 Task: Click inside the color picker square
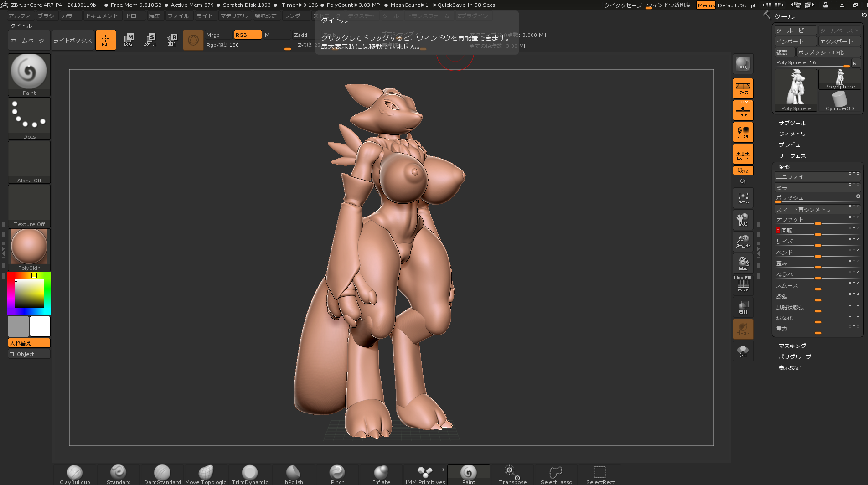[29, 293]
